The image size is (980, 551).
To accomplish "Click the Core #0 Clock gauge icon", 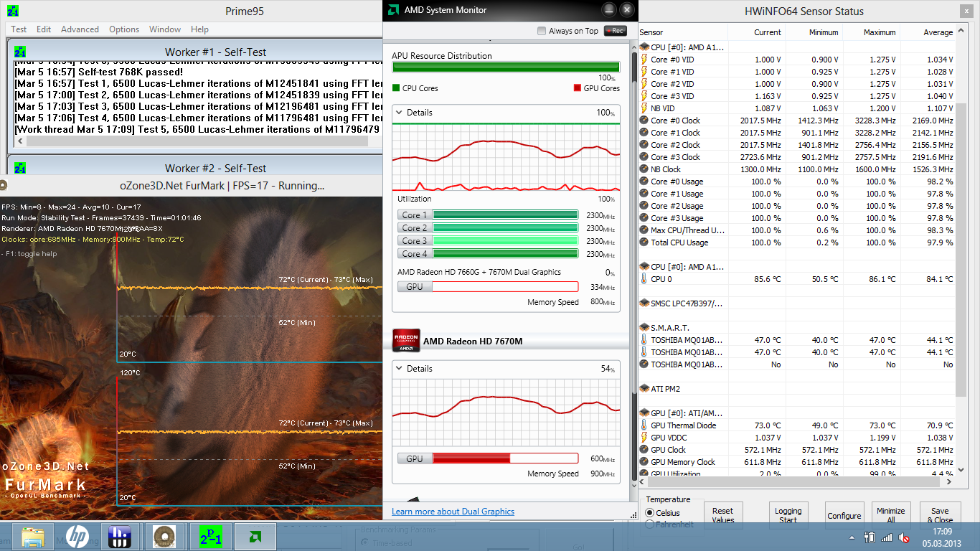I will click(644, 121).
